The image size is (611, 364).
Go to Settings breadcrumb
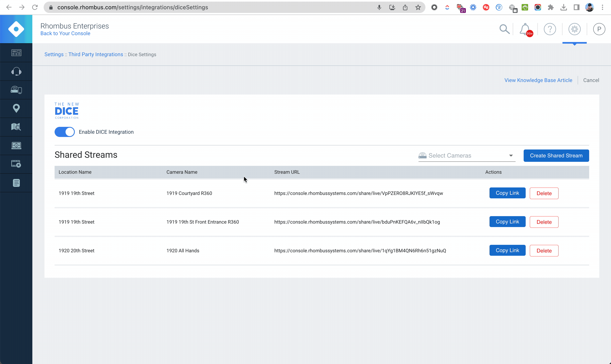[54, 55]
